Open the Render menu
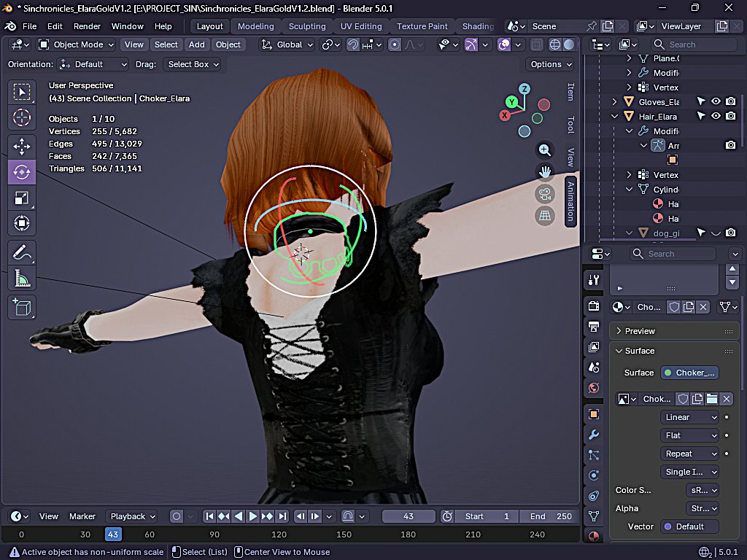 coord(88,26)
